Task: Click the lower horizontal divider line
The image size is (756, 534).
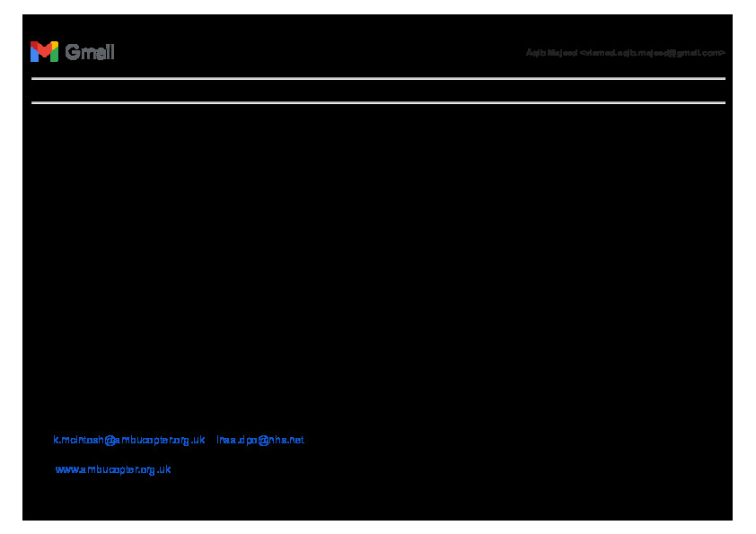Action: pos(378,103)
